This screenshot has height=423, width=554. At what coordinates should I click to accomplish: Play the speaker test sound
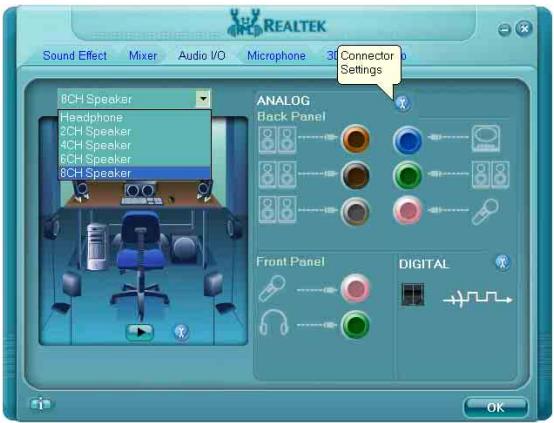(x=140, y=332)
